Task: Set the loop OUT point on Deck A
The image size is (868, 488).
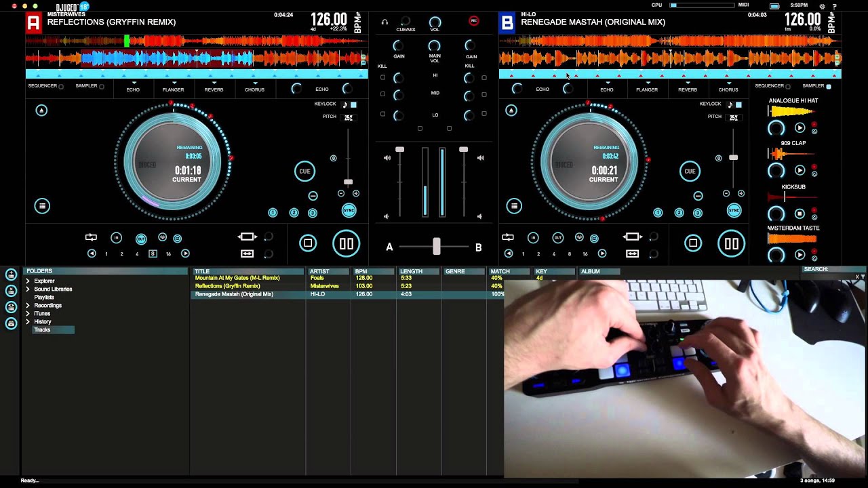Action: click(x=141, y=239)
